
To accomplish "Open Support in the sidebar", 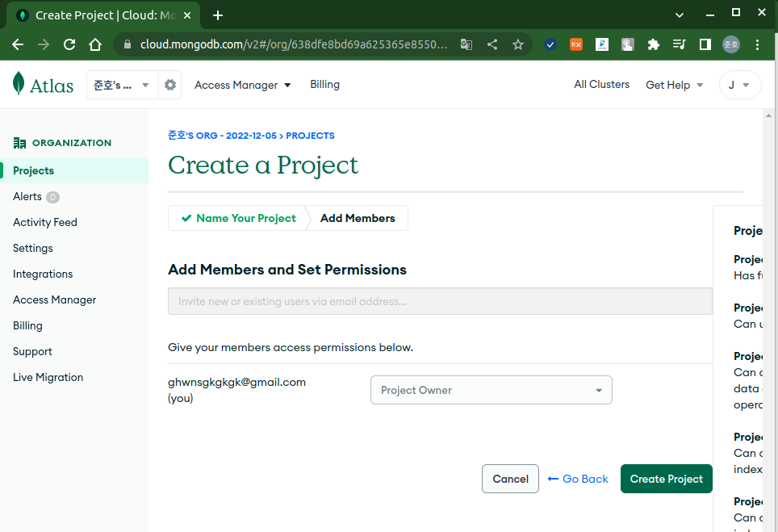I will [32, 351].
